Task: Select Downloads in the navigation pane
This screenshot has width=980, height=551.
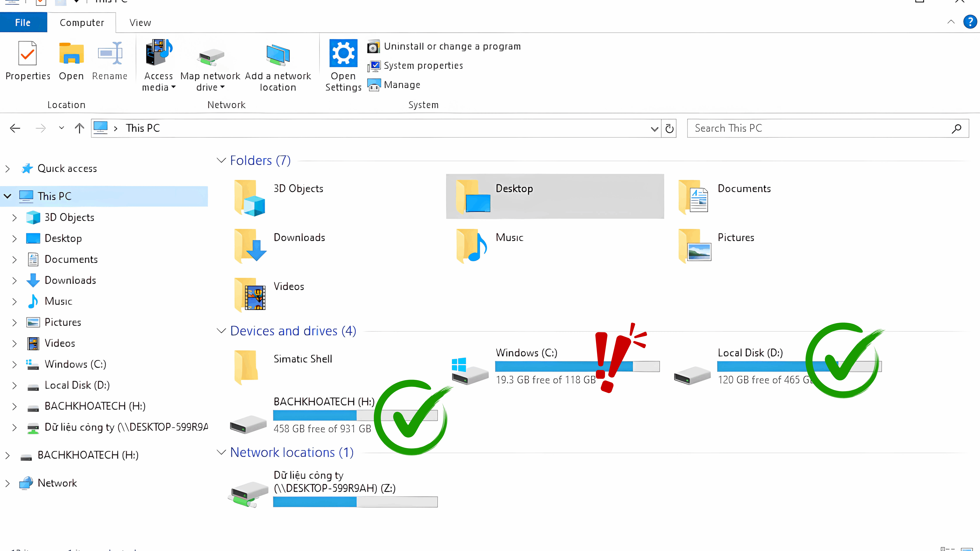Action: point(70,280)
